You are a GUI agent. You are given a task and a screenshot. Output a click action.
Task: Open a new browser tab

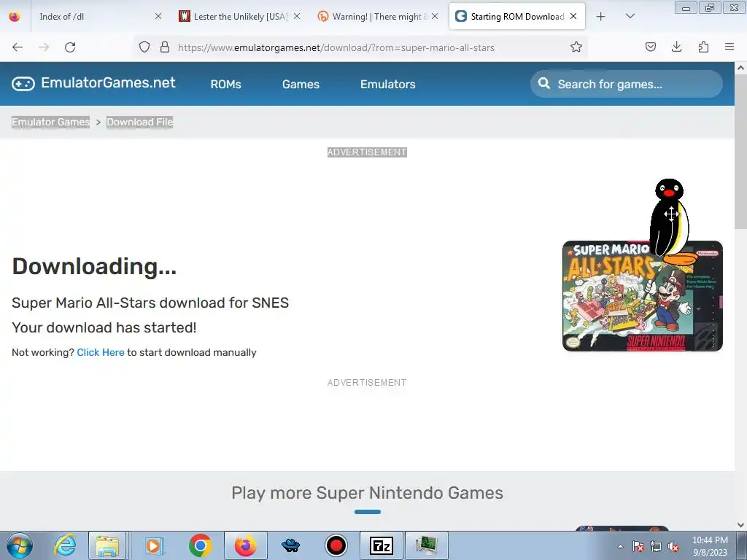[601, 17]
